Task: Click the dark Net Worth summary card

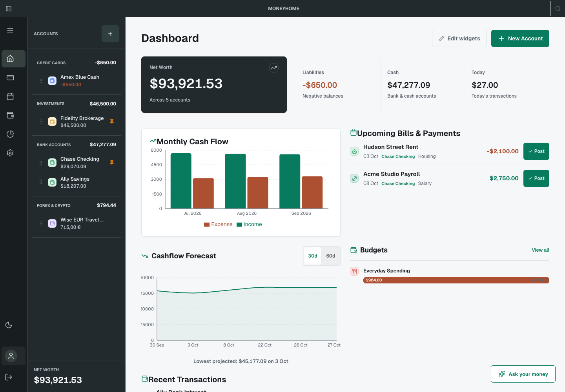Action: pyautogui.click(x=214, y=85)
